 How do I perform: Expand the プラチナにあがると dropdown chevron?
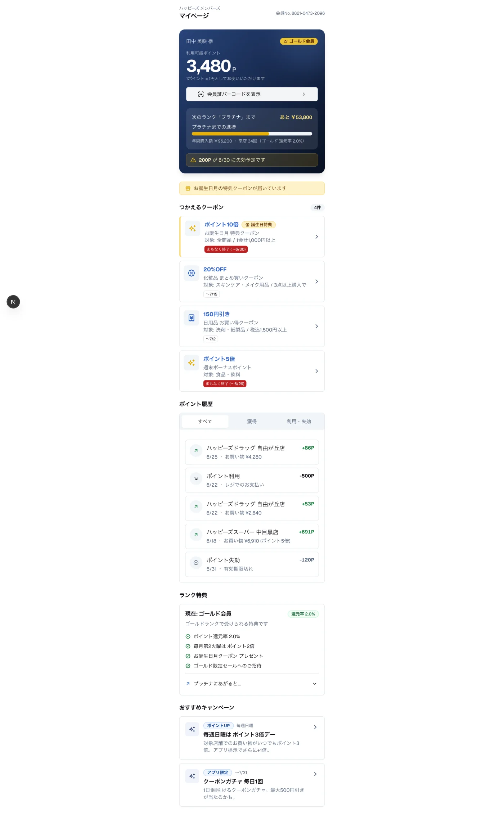click(315, 684)
